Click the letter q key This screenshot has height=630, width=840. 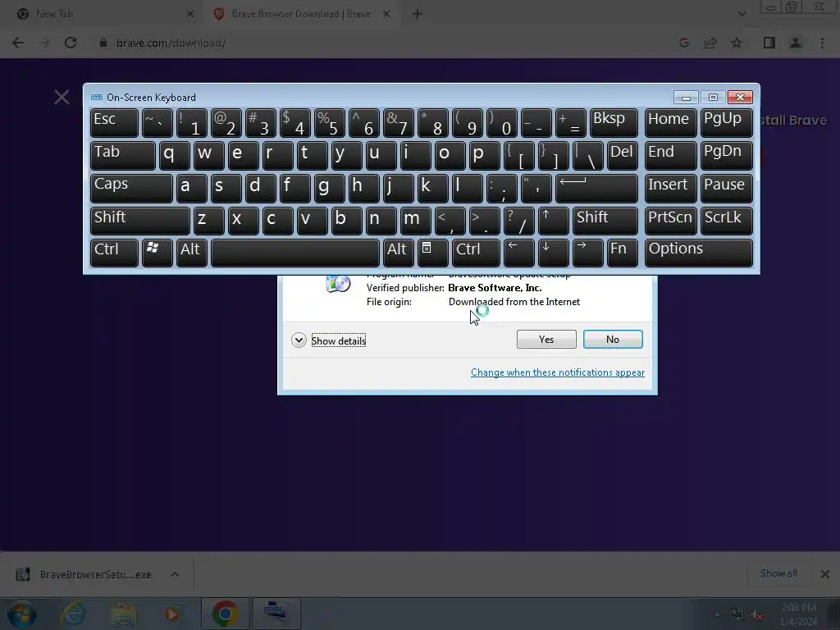(174, 155)
